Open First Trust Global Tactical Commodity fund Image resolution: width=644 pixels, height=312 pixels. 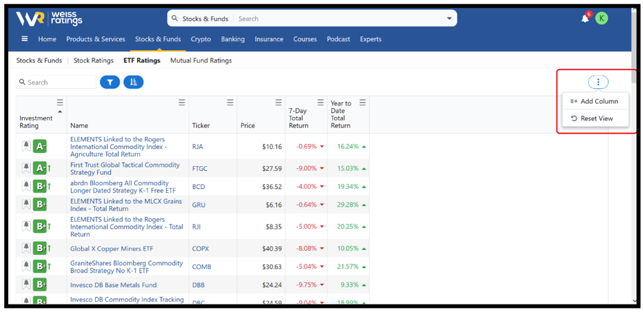125,168
